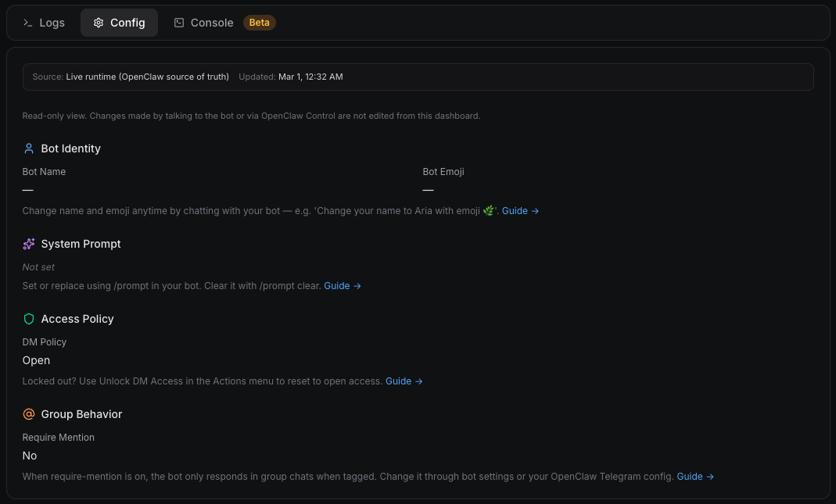
Task: Switch to the Logs tab
Action: [44, 23]
